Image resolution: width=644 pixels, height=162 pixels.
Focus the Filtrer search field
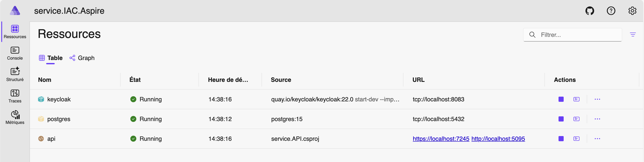click(572, 34)
